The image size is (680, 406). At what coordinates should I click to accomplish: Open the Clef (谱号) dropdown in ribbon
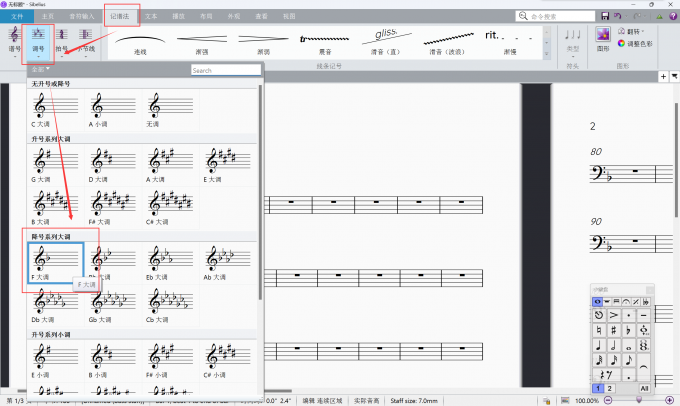(x=14, y=40)
